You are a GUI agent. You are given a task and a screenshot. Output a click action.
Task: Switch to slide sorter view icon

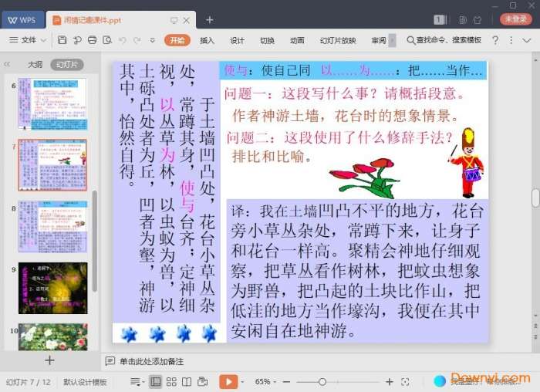[171, 381]
